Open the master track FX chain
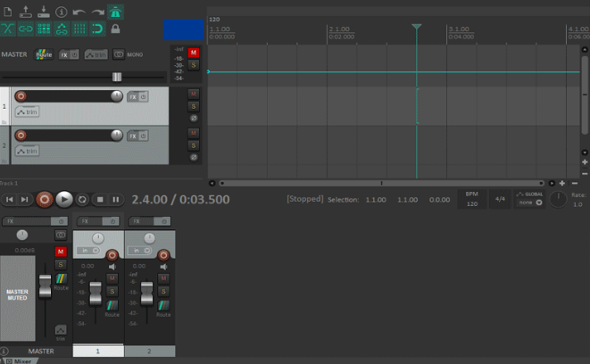 pos(64,55)
